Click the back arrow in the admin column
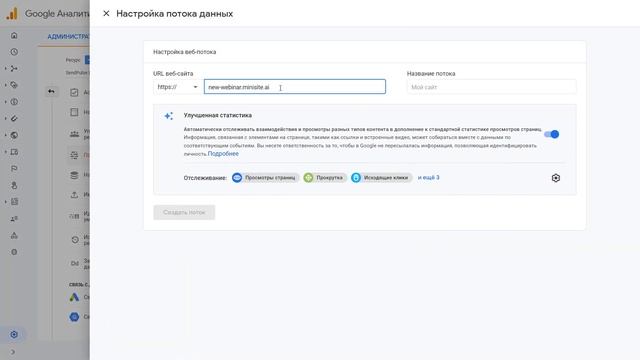Viewport: 640px width, 360px height. tap(51, 91)
